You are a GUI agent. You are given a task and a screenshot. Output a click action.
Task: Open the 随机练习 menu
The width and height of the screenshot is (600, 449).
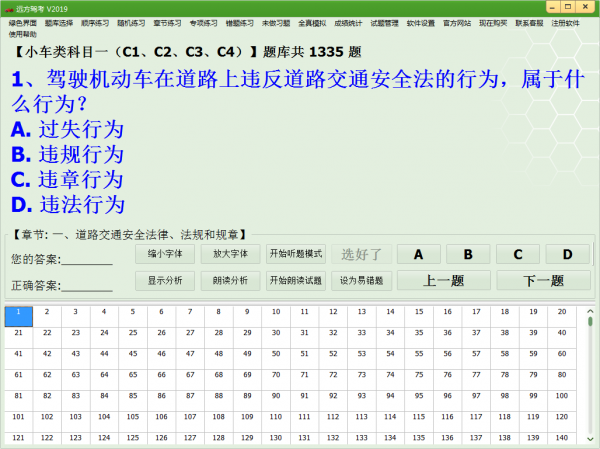(131, 23)
